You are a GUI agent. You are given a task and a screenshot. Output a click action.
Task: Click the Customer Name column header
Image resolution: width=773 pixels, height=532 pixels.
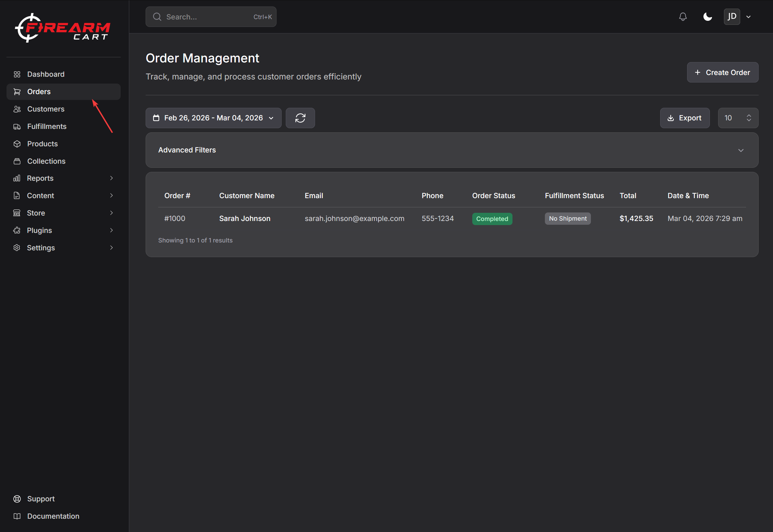[247, 196]
